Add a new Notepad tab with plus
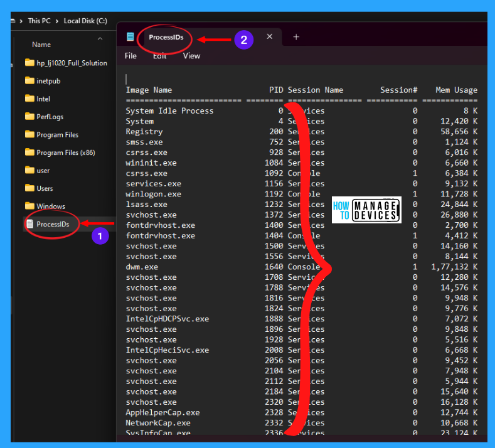The height and width of the screenshot is (448, 495). click(296, 37)
